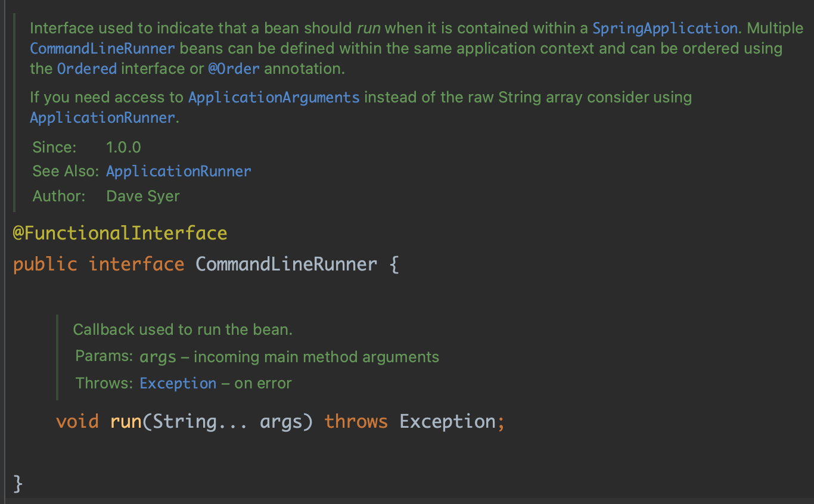
Task: Follow the Ordered interface link
Action: 87,69
